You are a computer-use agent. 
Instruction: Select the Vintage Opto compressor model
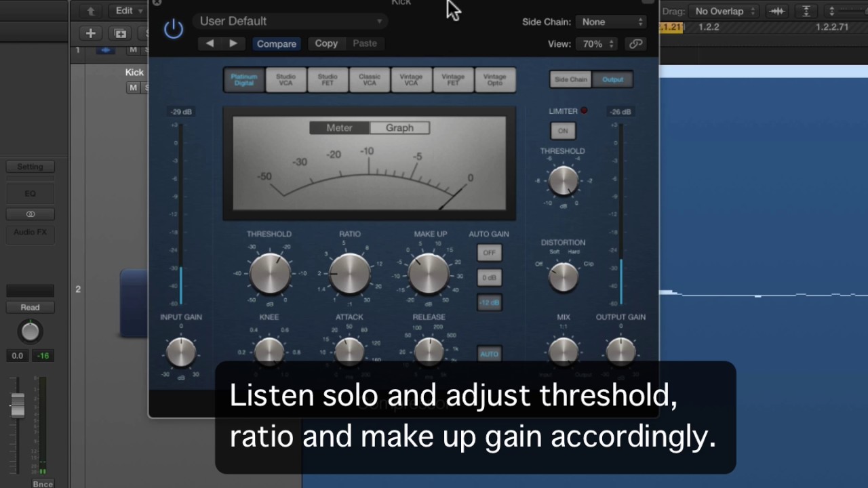495,80
